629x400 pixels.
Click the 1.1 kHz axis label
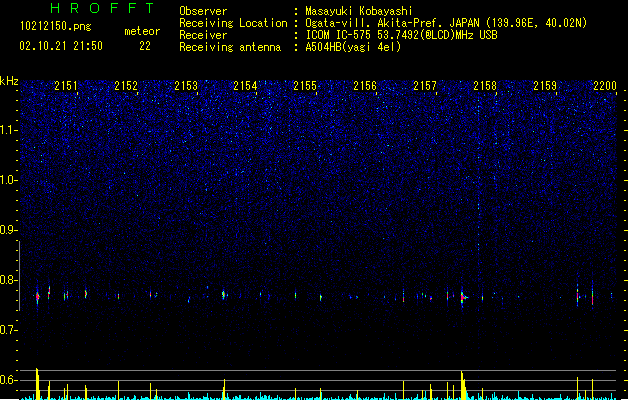(8, 130)
